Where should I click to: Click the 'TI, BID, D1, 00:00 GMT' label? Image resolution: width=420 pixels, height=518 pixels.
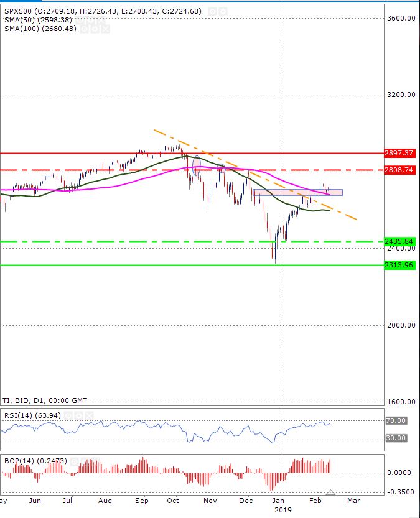click(45, 400)
